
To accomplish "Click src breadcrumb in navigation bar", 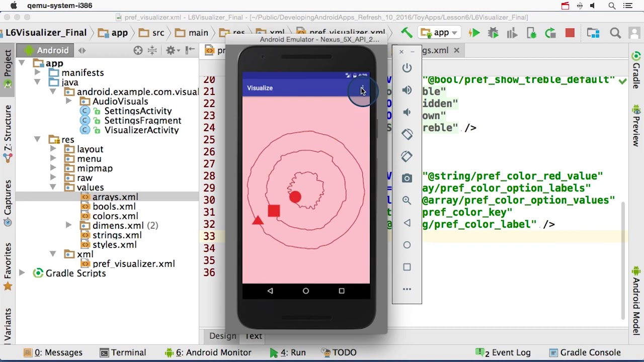I will (x=152, y=33).
